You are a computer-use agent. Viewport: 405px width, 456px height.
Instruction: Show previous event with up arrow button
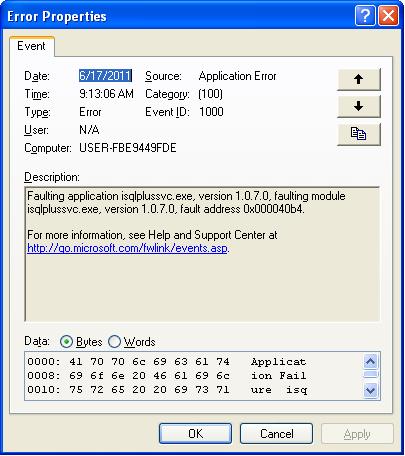(x=359, y=79)
